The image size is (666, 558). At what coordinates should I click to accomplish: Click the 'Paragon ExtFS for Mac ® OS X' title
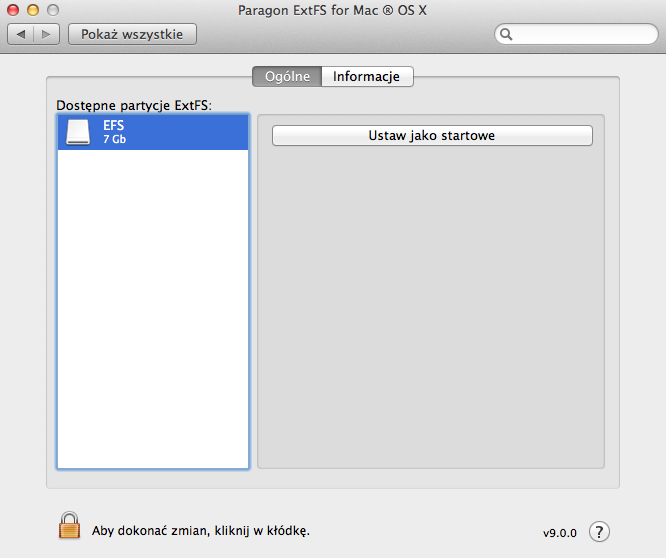[x=332, y=10]
